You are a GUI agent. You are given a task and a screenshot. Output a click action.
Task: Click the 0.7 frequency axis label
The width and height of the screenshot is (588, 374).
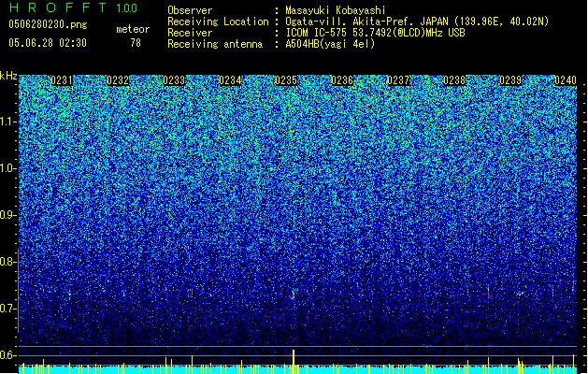click(x=8, y=309)
